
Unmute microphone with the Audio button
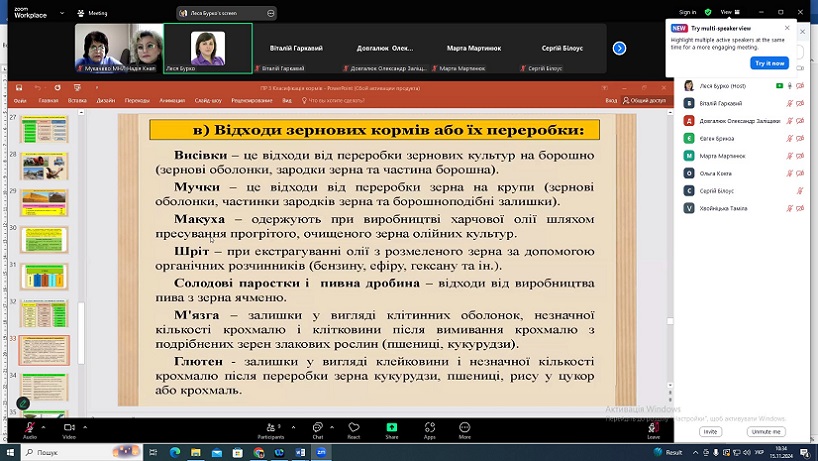(x=30, y=428)
